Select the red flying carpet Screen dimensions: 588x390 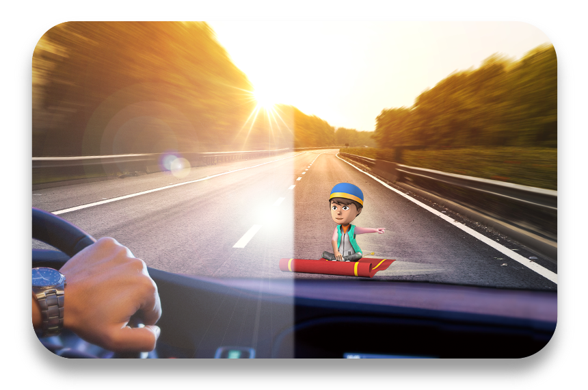click(336, 267)
